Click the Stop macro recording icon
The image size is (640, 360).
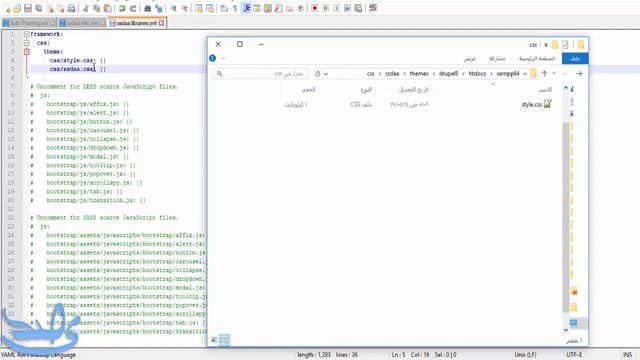(x=326, y=9)
